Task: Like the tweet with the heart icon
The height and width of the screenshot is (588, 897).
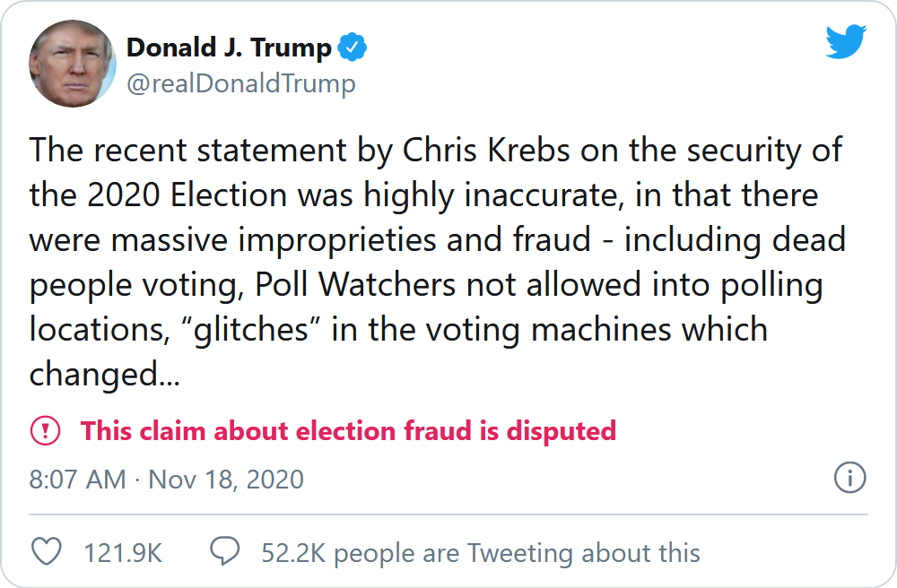Action: click(46, 552)
